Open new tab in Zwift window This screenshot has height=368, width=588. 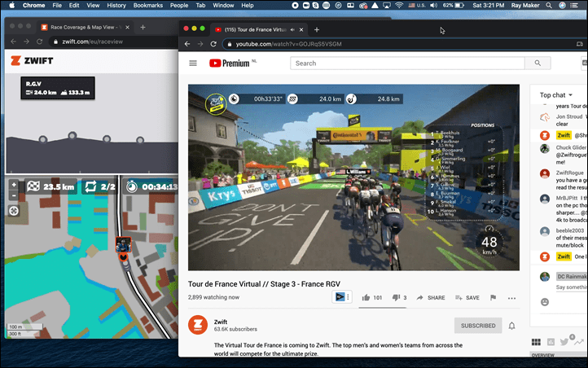pyautogui.click(x=143, y=27)
